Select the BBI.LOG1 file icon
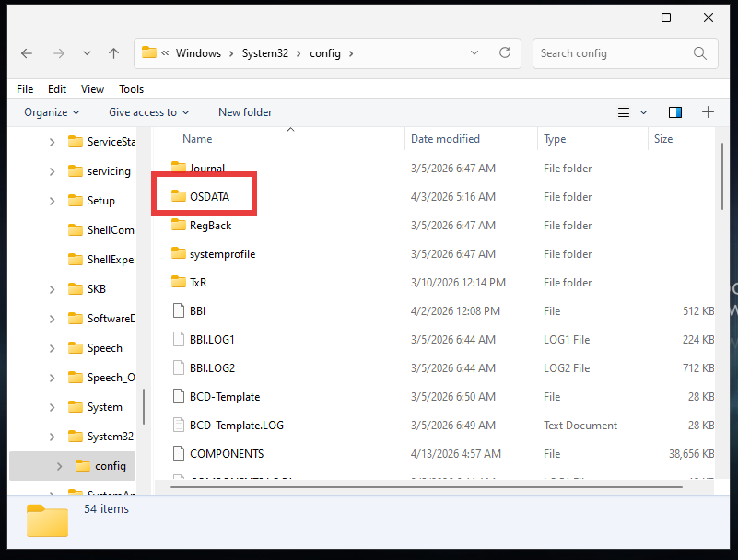 179,339
